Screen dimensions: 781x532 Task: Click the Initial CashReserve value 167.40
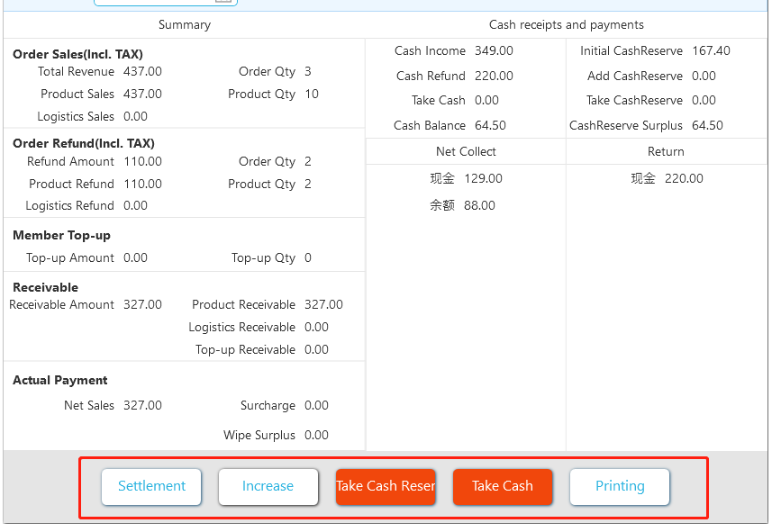(711, 51)
